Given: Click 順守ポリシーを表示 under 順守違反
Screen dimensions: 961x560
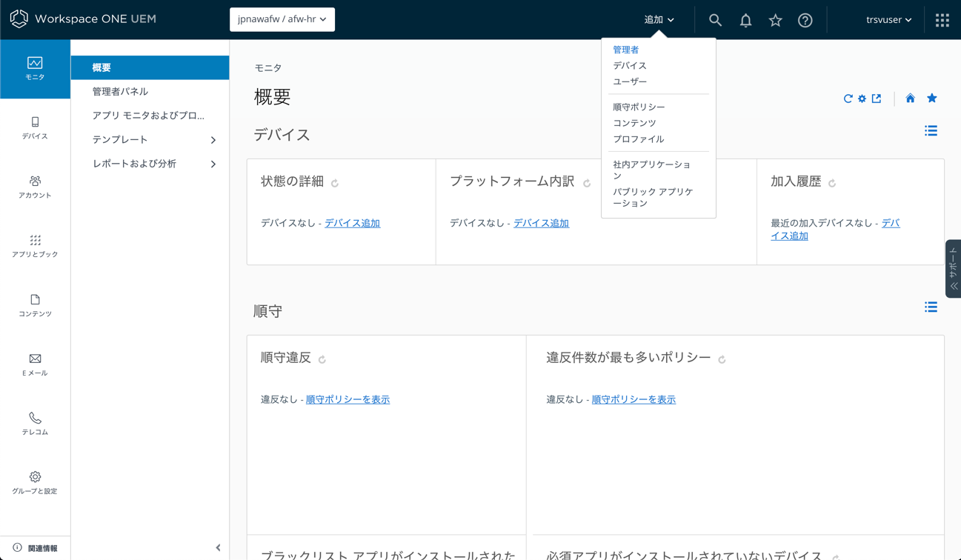Looking at the screenshot, I should 348,399.
